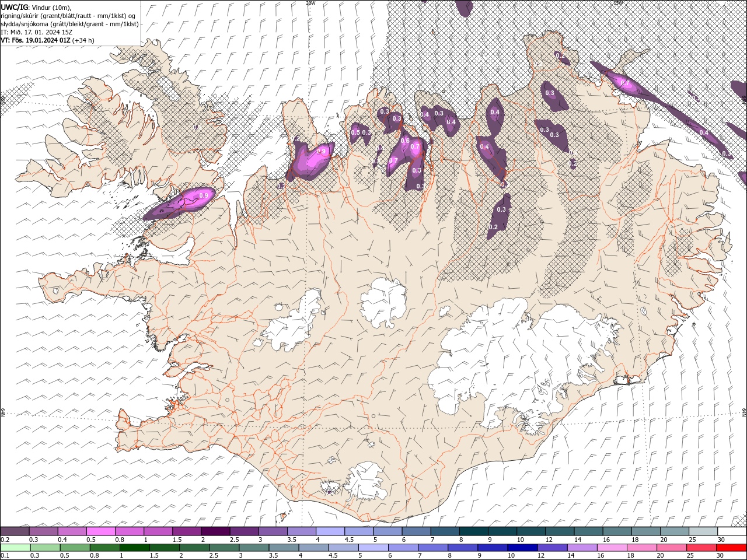Click the '15W' longitude label at top
Screen dimensions: 747x560
[x=618, y=3]
